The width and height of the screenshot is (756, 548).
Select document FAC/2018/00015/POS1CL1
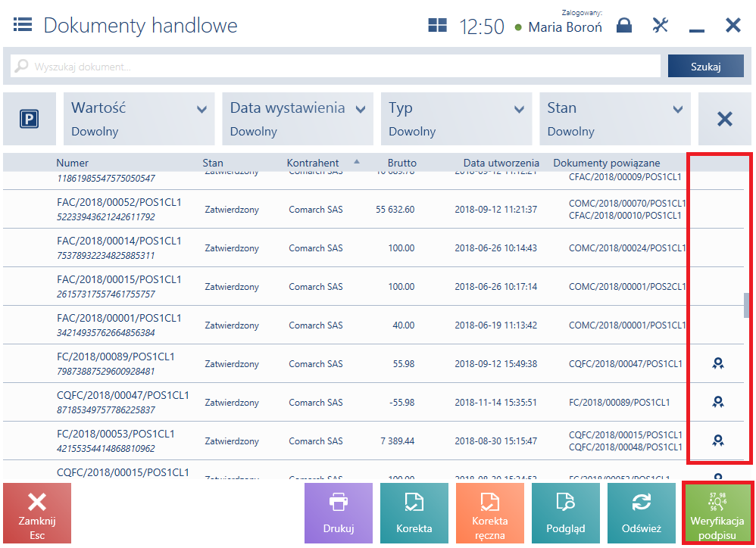[x=119, y=279]
